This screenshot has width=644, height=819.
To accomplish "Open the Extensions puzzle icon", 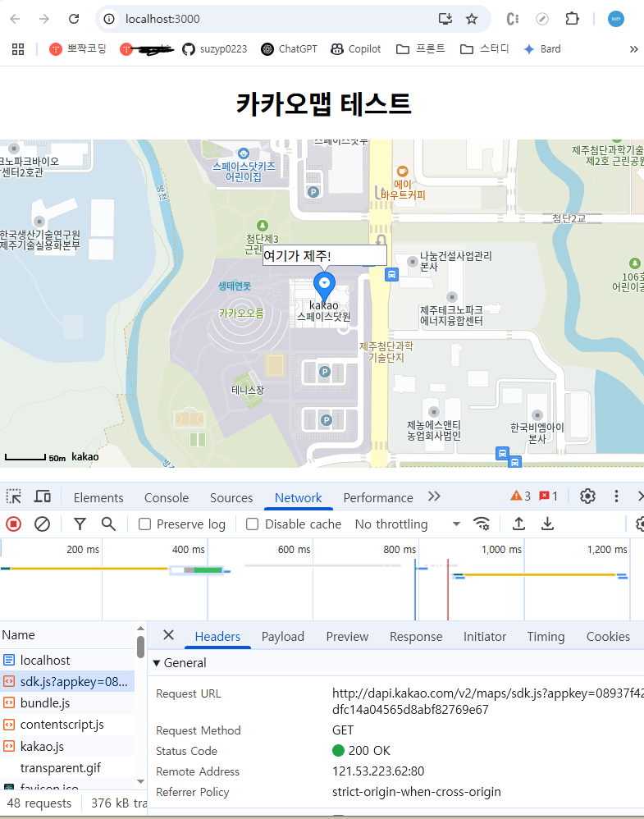I will point(572,19).
